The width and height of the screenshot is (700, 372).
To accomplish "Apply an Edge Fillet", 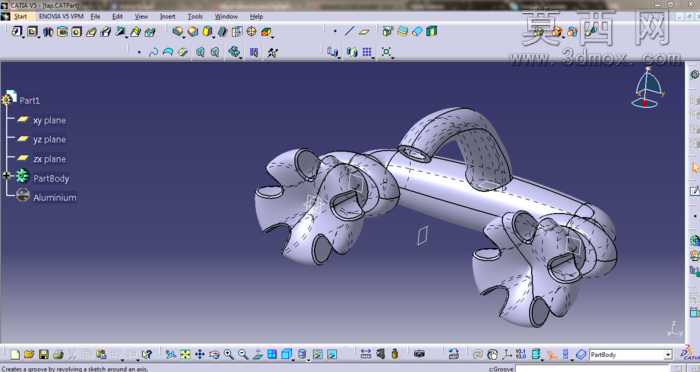I will (x=178, y=32).
